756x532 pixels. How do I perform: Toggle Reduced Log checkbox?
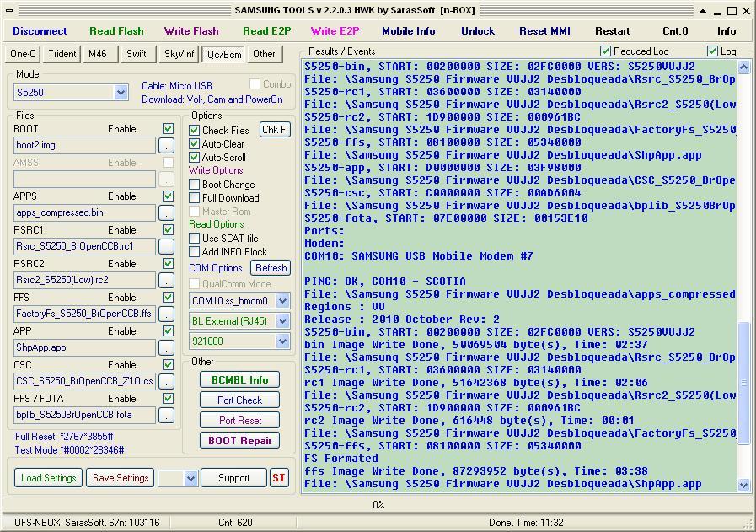(x=606, y=51)
